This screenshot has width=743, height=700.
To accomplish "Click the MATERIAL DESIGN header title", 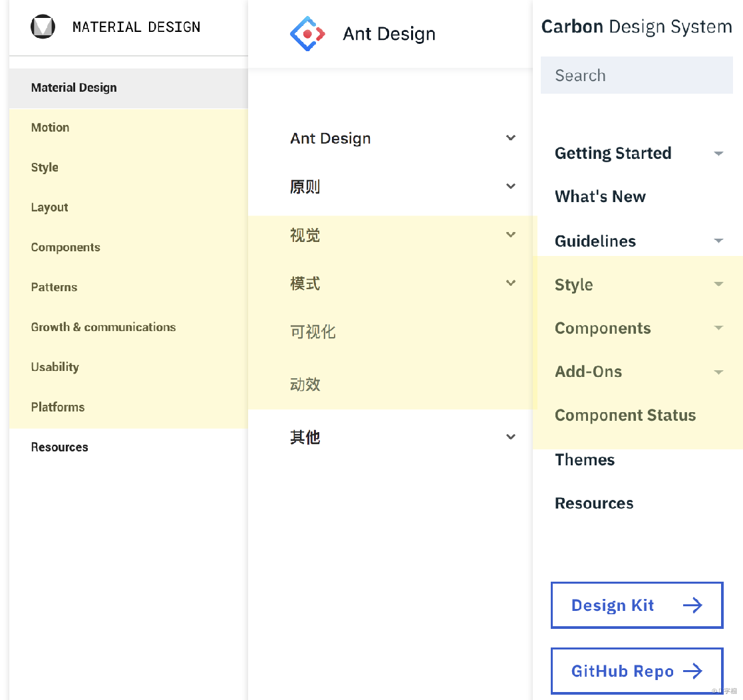I will (x=136, y=27).
